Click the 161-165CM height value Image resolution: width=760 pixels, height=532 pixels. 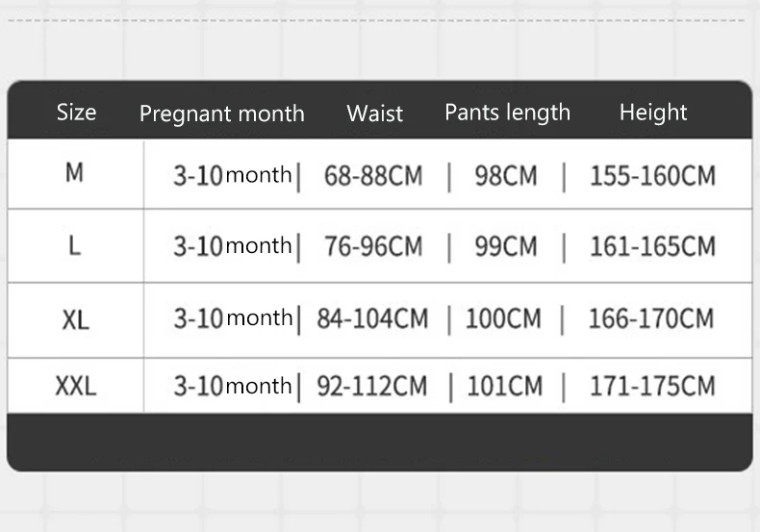[652, 246]
